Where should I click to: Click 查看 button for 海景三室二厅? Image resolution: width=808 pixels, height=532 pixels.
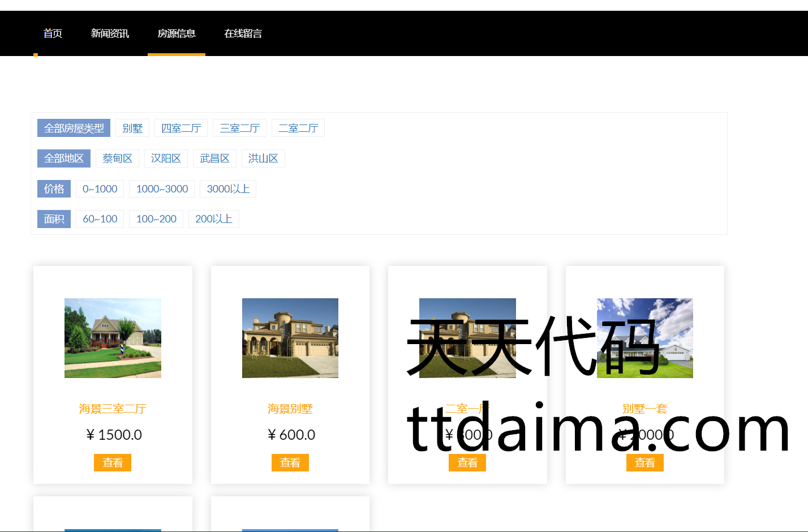click(x=113, y=462)
